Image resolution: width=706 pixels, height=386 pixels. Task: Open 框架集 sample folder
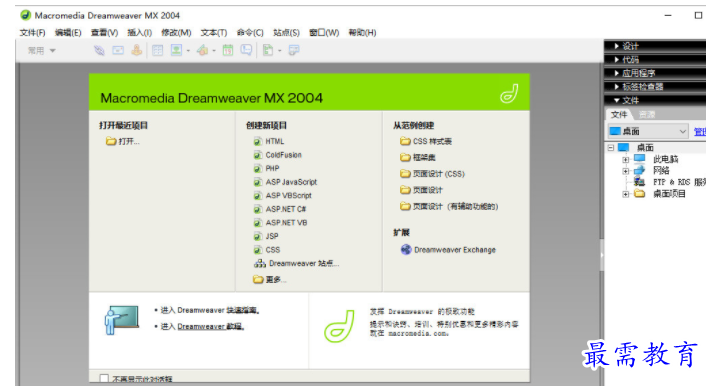(418, 157)
